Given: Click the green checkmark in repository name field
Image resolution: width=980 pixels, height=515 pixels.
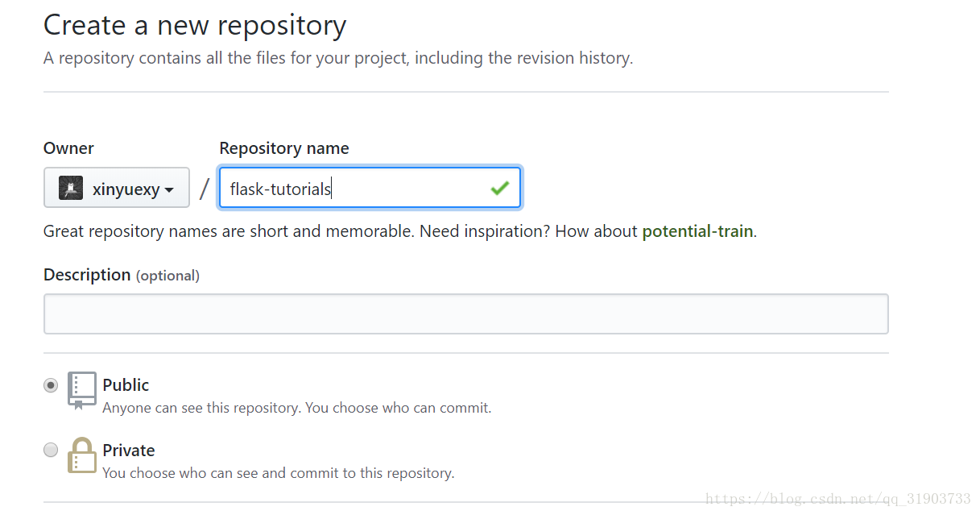Looking at the screenshot, I should pyautogui.click(x=500, y=188).
